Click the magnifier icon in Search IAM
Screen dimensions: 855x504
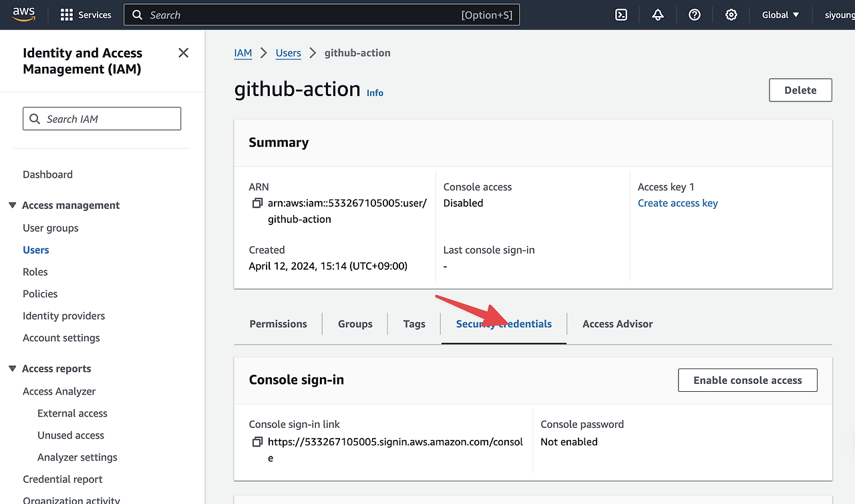[x=35, y=119]
